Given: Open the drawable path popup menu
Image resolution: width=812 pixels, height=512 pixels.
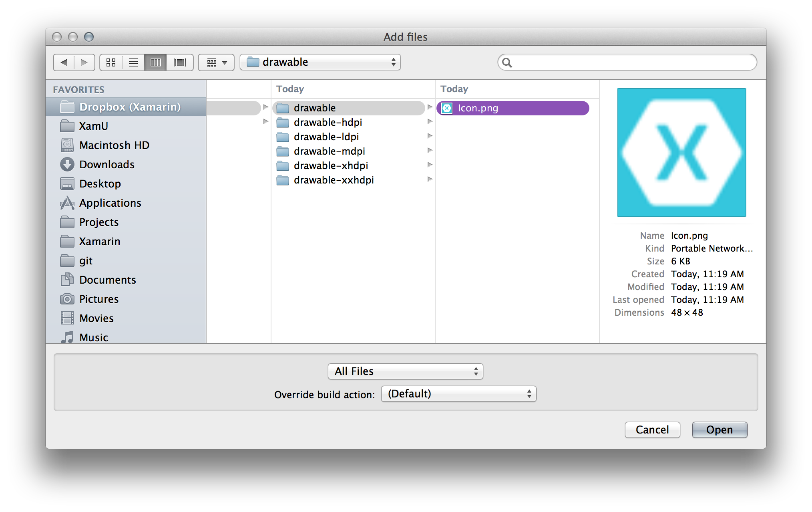Looking at the screenshot, I should (x=320, y=62).
